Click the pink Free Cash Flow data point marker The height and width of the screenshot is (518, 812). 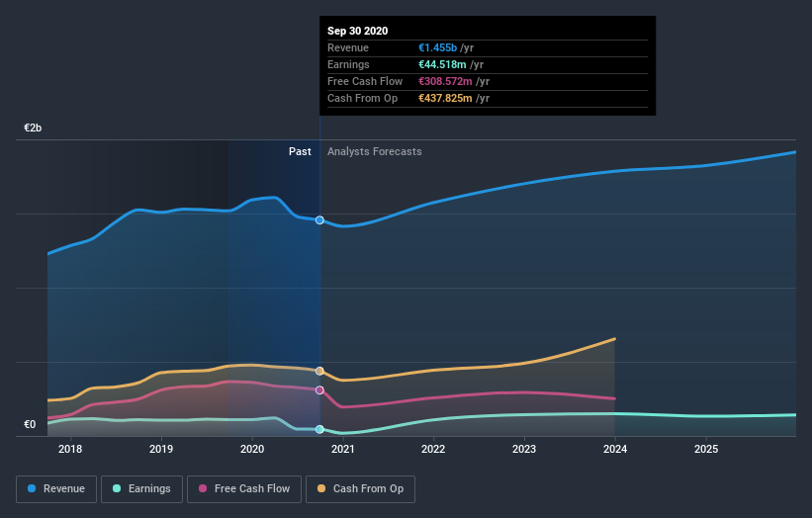(x=319, y=390)
